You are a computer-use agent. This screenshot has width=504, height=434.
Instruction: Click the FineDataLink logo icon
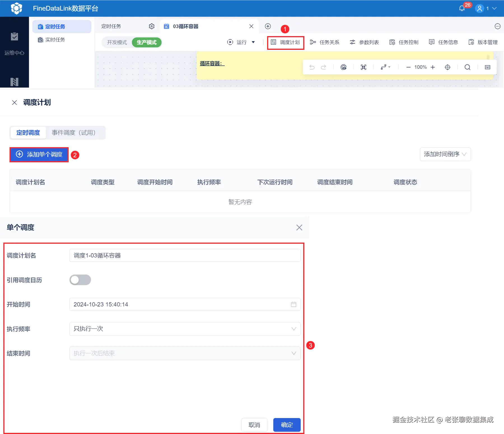click(x=17, y=8)
